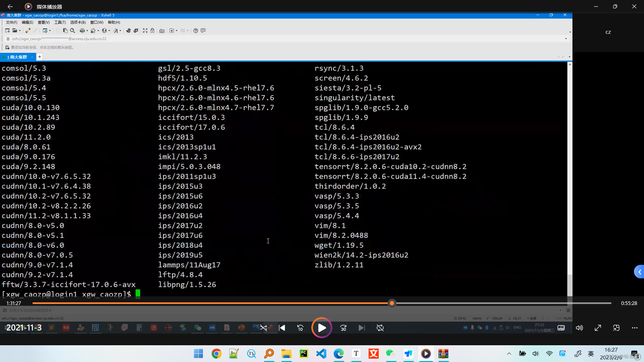Toggle captions button

pos(561,328)
